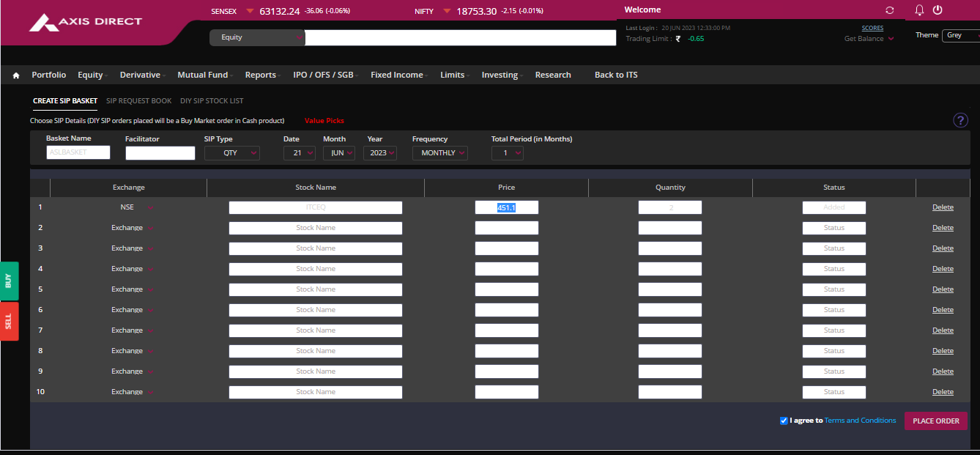Image resolution: width=980 pixels, height=455 pixels.
Task: Click the power logout icon
Action: pos(938,10)
